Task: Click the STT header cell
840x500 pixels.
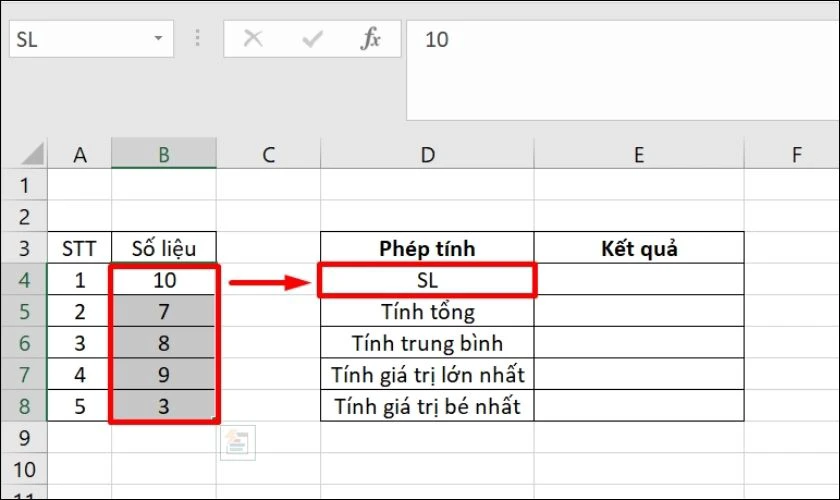Action: coord(79,248)
